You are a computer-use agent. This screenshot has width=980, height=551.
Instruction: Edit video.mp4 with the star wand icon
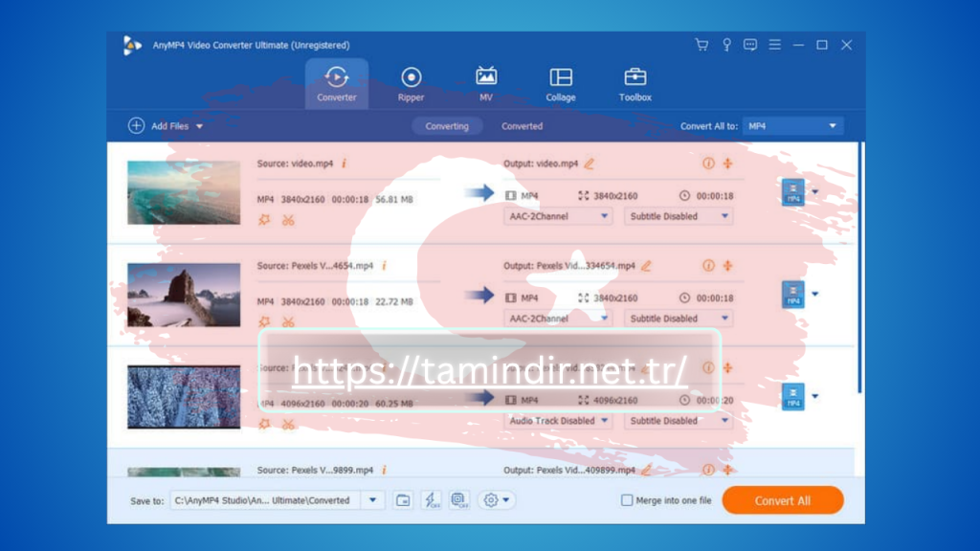pyautogui.click(x=264, y=220)
